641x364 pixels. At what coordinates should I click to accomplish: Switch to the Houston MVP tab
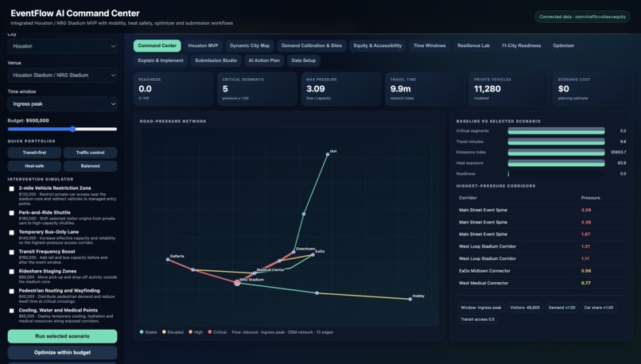click(203, 46)
